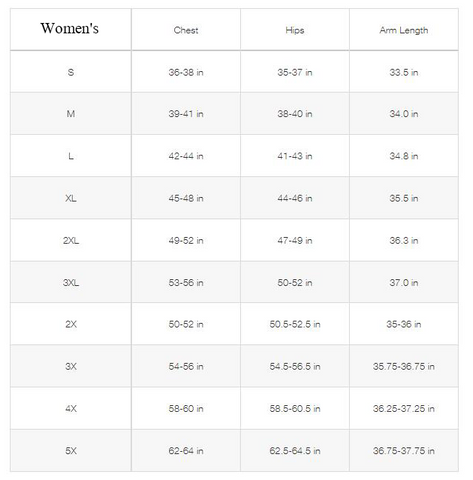The width and height of the screenshot is (473, 480).
Task: Click the 3XL size row label
Action: 71,283
